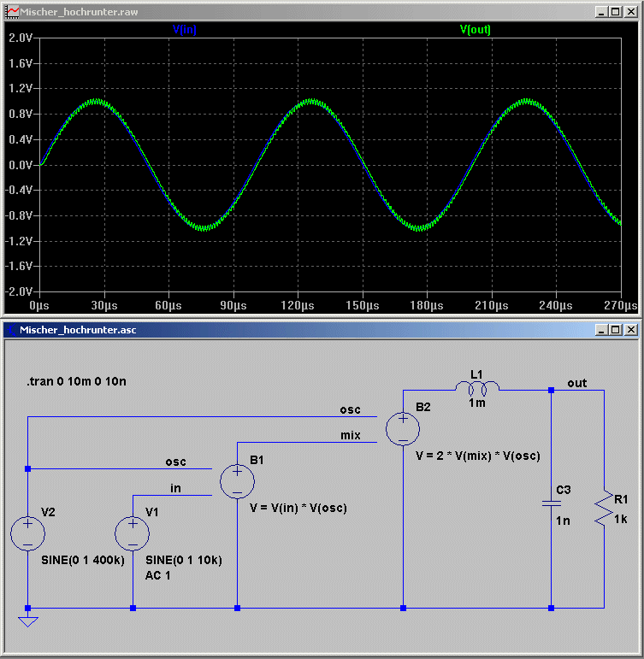Click the -0.8V label on the vertical axis
The image size is (644, 659).
(x=19, y=215)
